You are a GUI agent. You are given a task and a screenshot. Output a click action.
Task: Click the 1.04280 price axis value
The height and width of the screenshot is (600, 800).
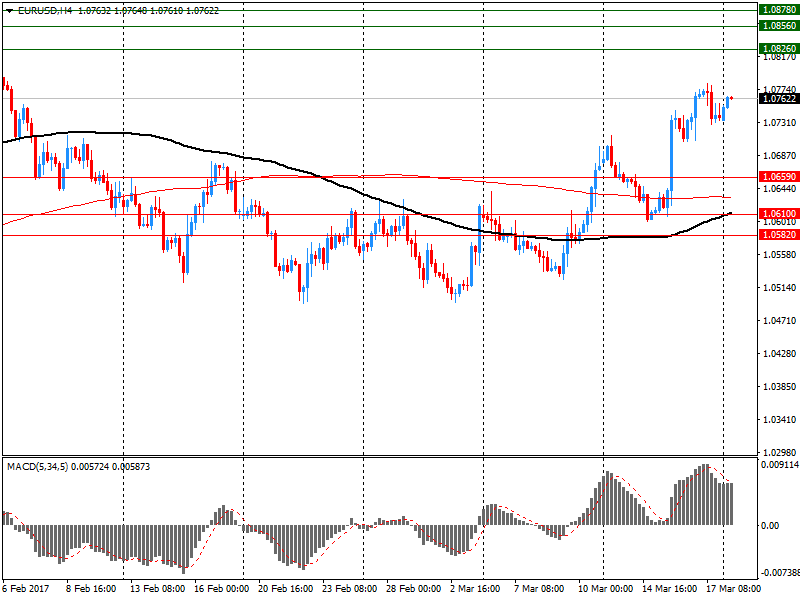pyautogui.click(x=780, y=354)
